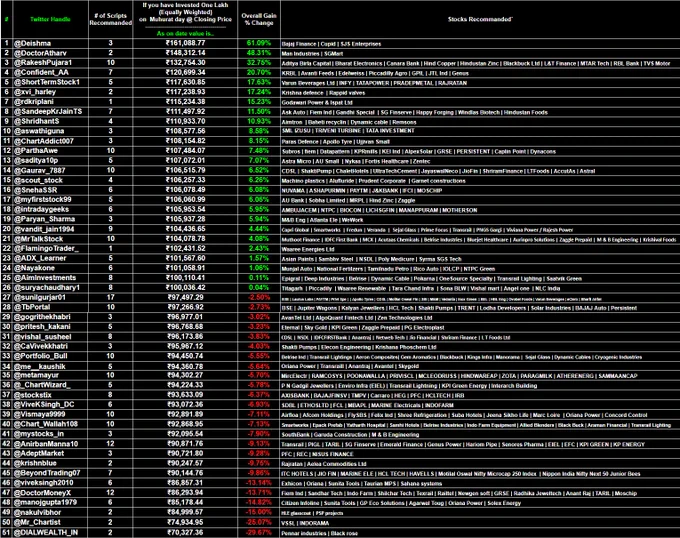Select the @AimInvestments handle
This screenshot has width=680, height=538.
pos(50,278)
